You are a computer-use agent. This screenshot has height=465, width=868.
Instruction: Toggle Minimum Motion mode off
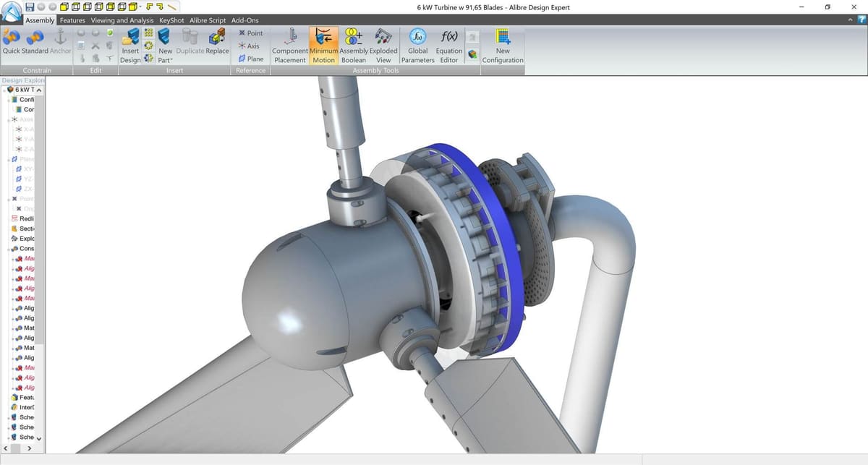click(323, 45)
